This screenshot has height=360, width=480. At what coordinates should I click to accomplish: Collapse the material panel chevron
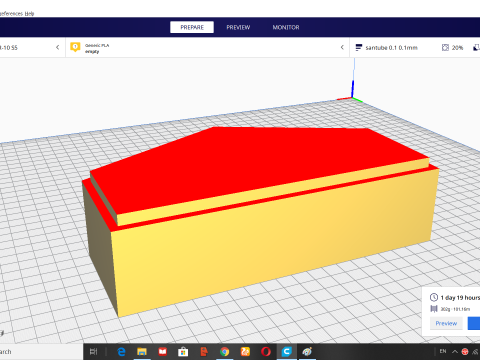pyautogui.click(x=342, y=47)
